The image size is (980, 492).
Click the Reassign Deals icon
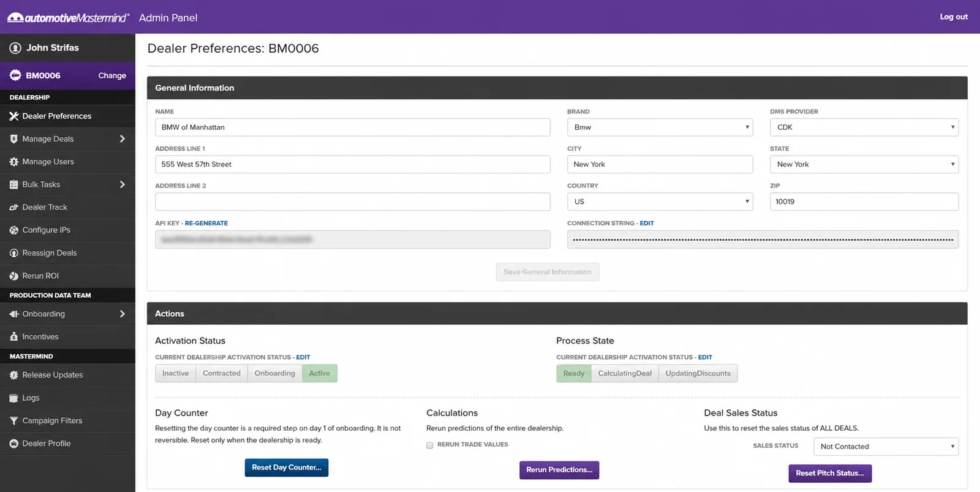tap(14, 253)
